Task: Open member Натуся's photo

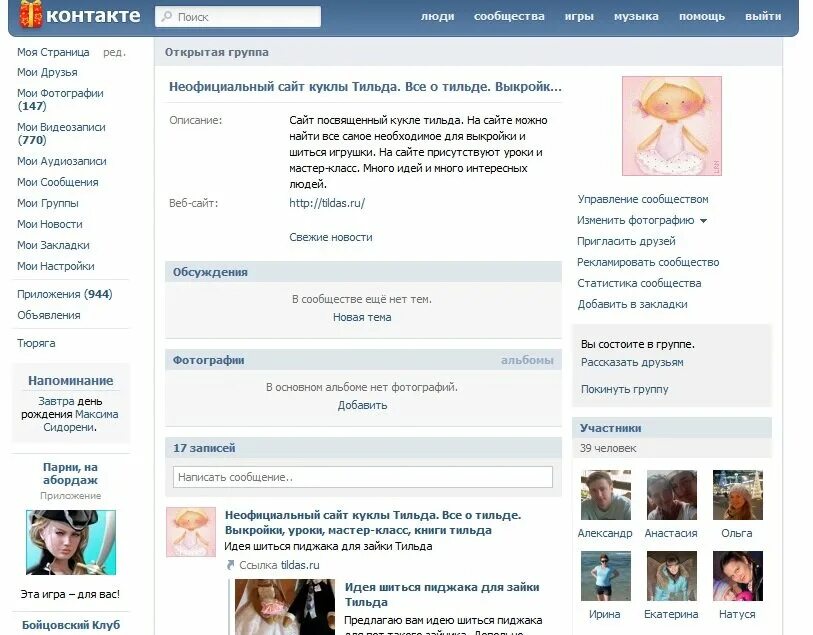Action: 738,576
